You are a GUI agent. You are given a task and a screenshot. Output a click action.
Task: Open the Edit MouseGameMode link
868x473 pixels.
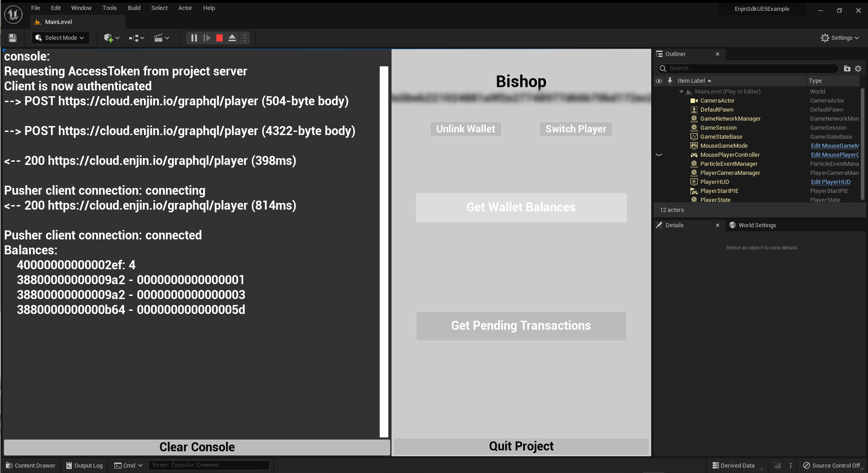[x=835, y=146]
